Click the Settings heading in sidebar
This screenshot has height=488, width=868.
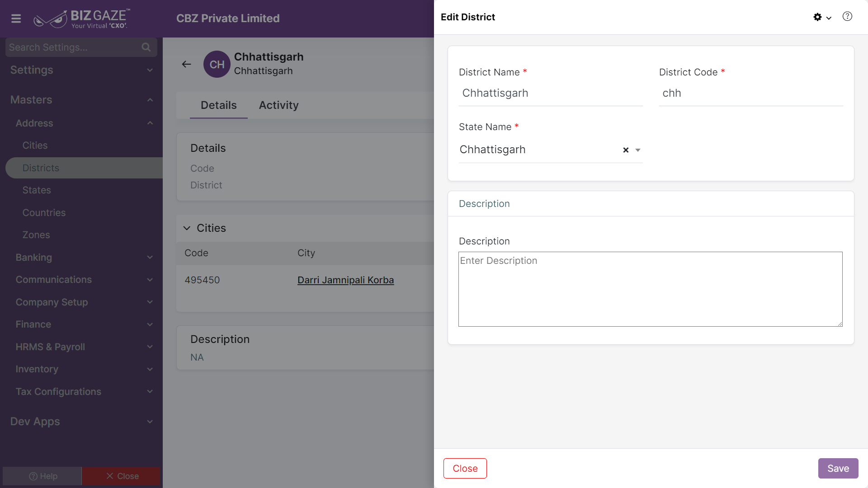pyautogui.click(x=32, y=70)
